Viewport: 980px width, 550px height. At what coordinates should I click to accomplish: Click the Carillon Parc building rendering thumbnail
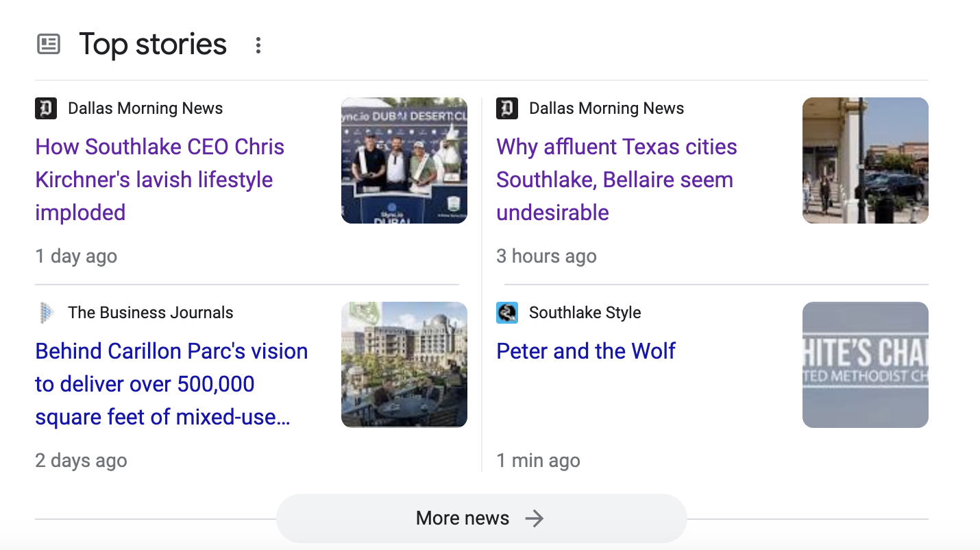[404, 365]
